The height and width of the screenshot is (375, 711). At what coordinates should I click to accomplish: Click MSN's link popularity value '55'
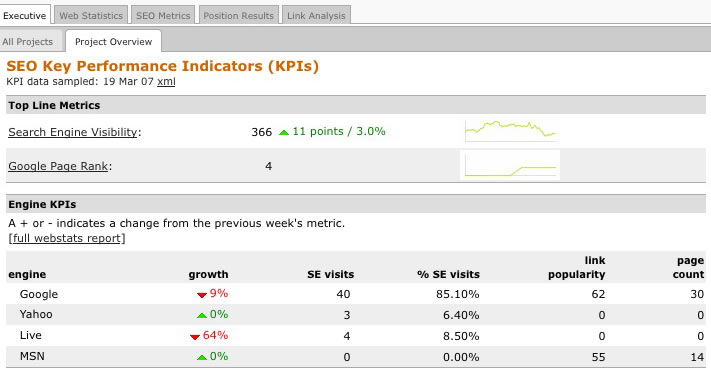point(598,357)
